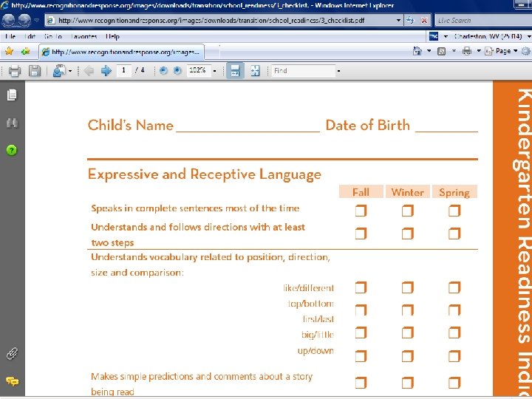Click the PDF toolbar print icon
The height and width of the screenshot is (399, 532).
[15, 71]
